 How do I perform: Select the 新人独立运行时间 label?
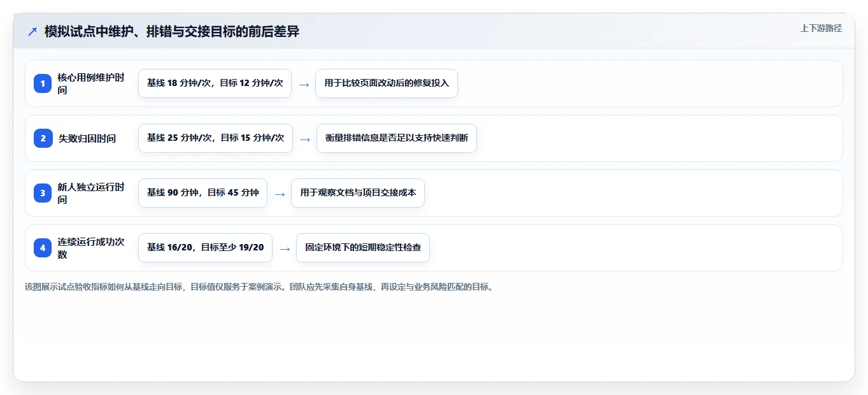92,193
